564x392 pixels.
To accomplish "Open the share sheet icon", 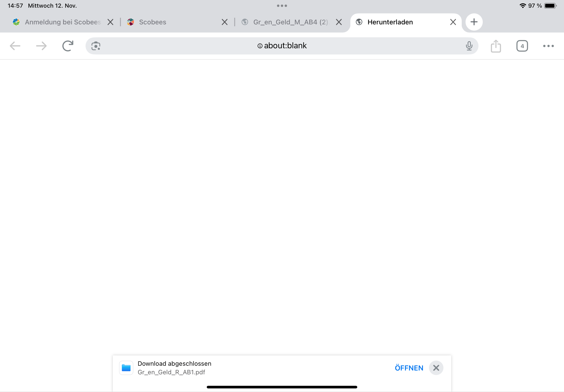I will coord(496,46).
